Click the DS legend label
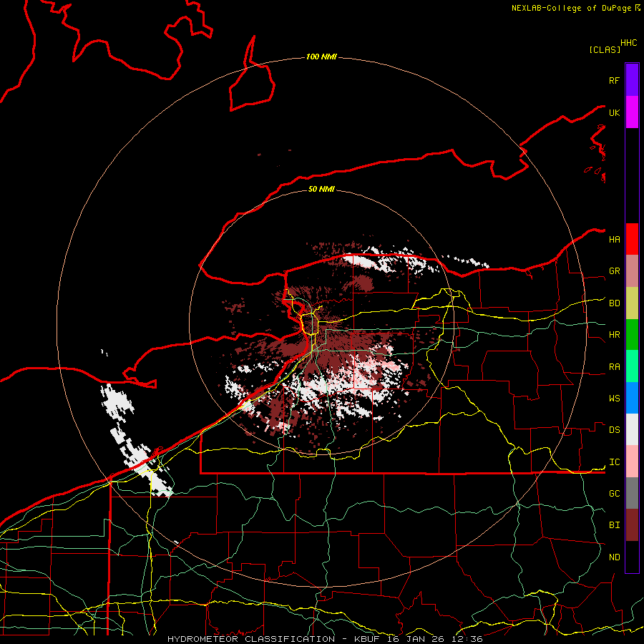644x644 pixels. pos(614,430)
